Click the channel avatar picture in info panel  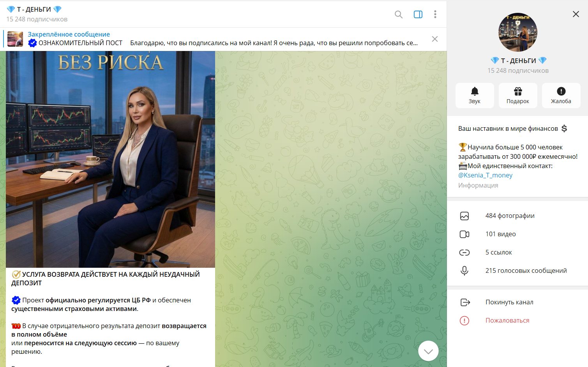pos(517,33)
